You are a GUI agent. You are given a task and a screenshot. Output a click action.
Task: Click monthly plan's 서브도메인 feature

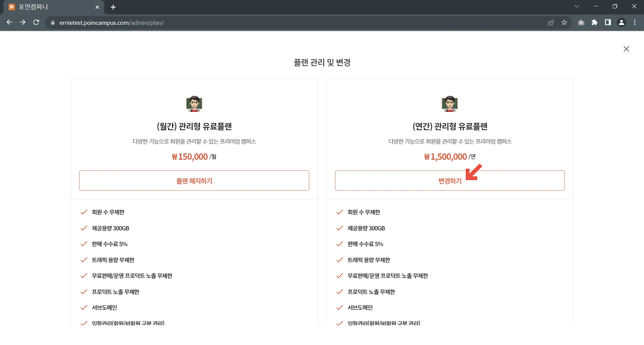point(104,307)
